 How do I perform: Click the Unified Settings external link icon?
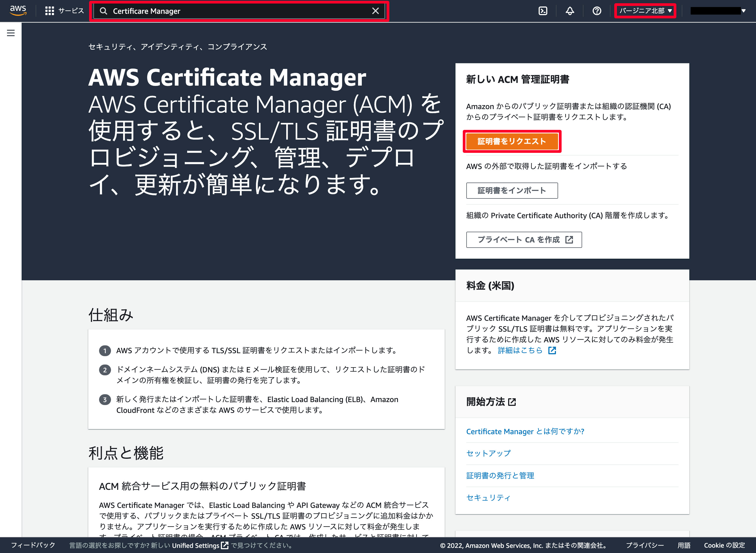[225, 545]
